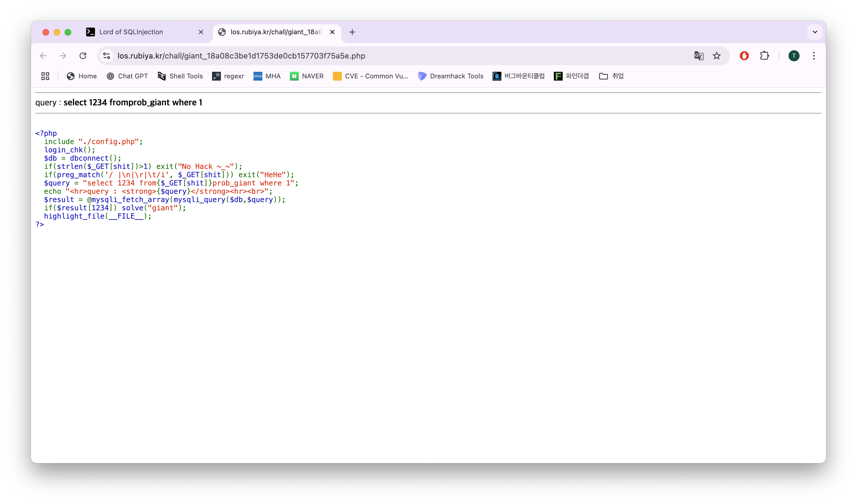Open Chrome three-dot menu
The height and width of the screenshot is (504, 857).
point(814,56)
